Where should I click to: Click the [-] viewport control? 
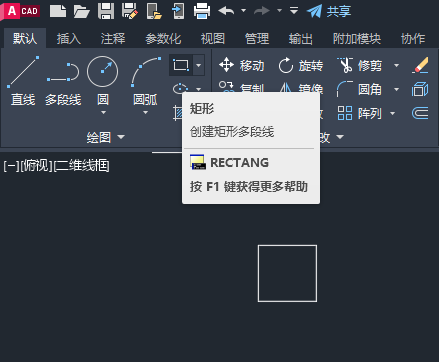coord(11,166)
